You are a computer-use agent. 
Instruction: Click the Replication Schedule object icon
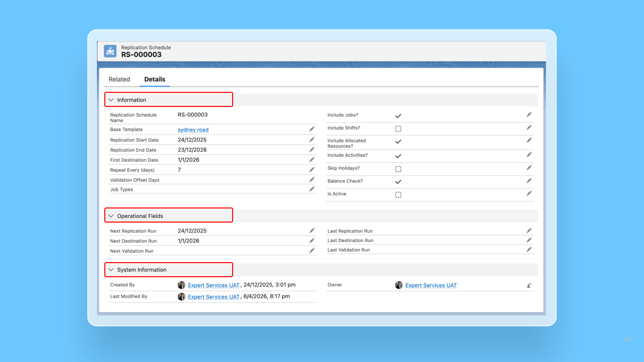click(x=110, y=51)
